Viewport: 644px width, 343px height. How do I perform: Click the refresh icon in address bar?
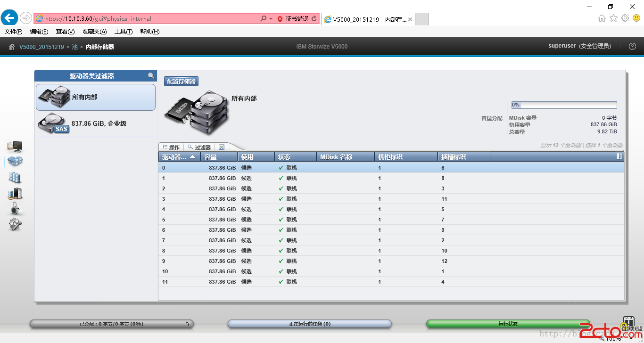click(x=314, y=19)
